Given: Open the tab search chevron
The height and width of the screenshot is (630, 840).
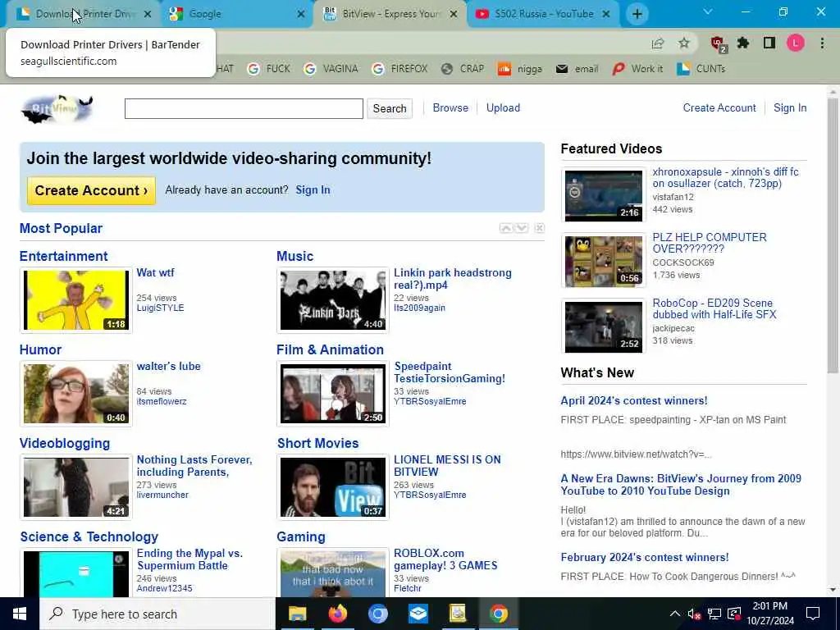Looking at the screenshot, I should pyautogui.click(x=708, y=11).
